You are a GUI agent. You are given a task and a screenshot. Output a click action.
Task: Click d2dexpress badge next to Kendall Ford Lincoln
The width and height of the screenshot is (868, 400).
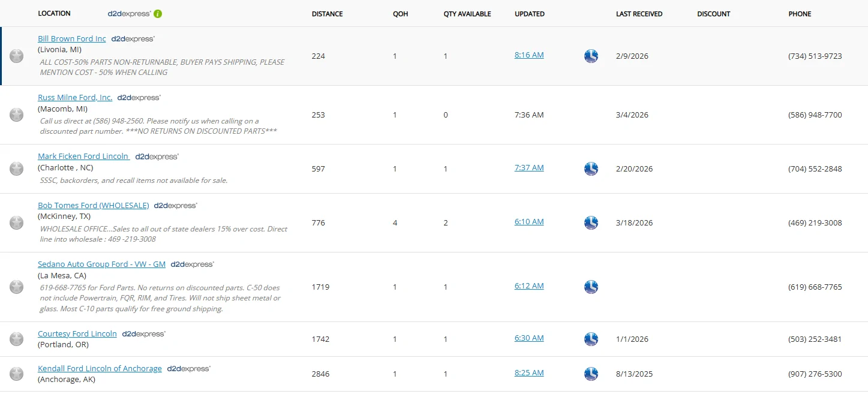coord(188,369)
